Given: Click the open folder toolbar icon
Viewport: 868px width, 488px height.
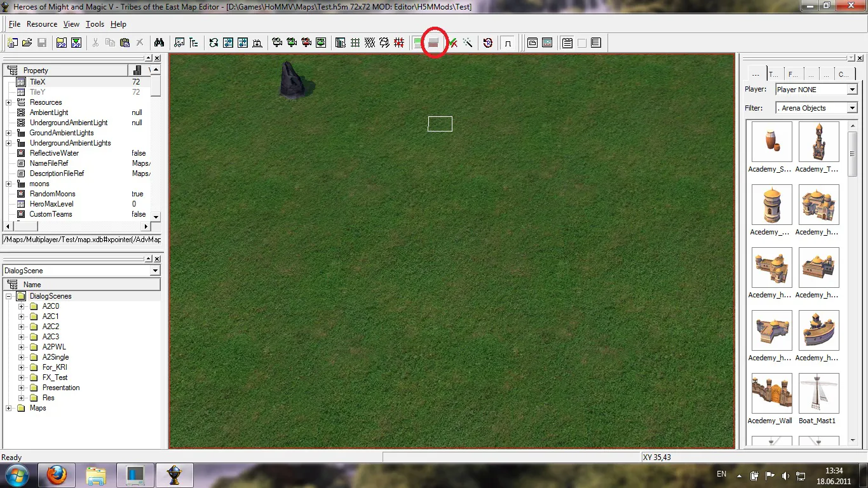Looking at the screenshot, I should click(27, 43).
